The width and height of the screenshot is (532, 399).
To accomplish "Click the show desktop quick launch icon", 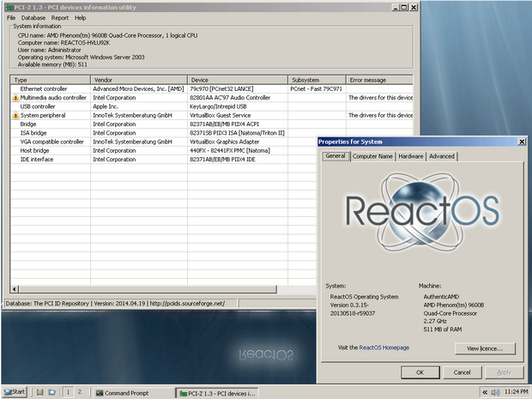I will tap(40, 392).
